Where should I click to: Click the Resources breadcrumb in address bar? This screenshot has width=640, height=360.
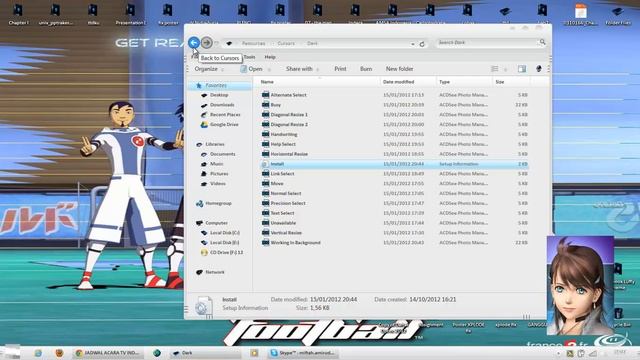click(x=253, y=43)
